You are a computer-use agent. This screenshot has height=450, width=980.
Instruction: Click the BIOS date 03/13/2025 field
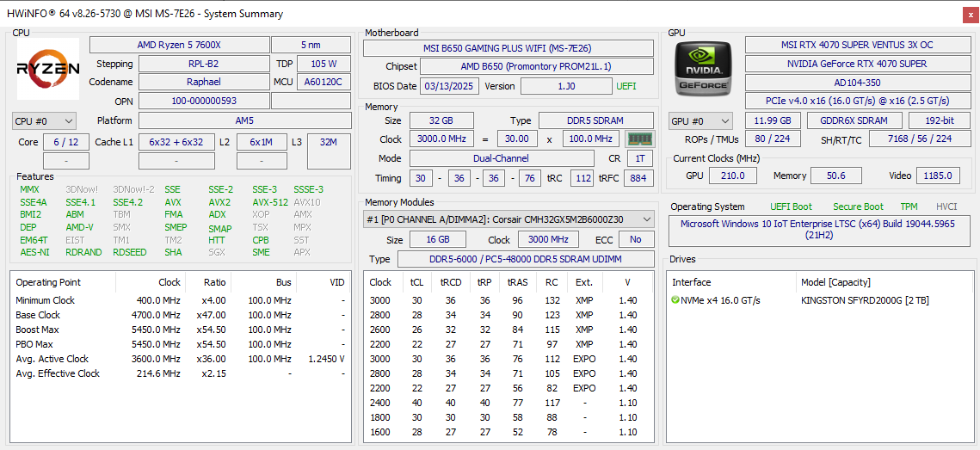point(450,86)
